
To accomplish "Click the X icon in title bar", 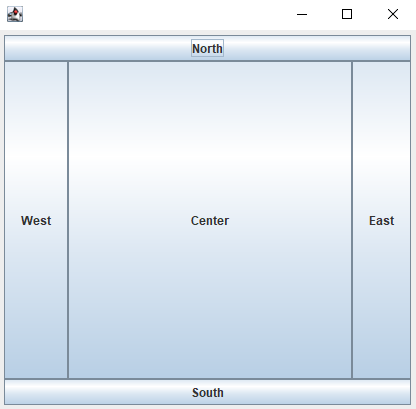I will (393, 14).
